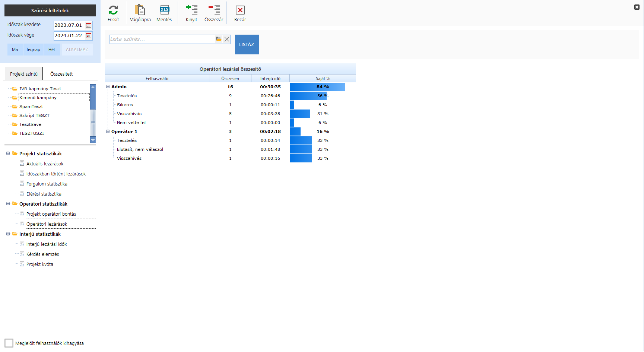The height and width of the screenshot is (352, 644).
Task: Click the Frissít refresh icon
Action: point(113,10)
